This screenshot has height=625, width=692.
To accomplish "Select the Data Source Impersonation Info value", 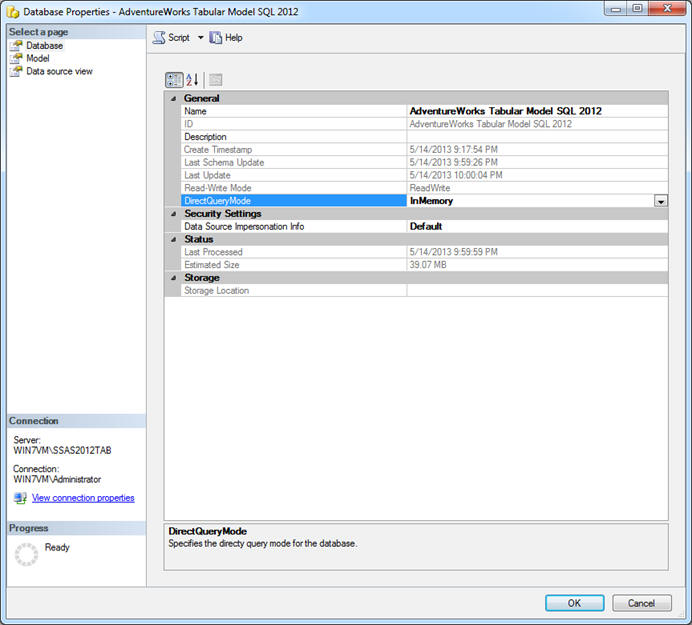I will click(537, 226).
